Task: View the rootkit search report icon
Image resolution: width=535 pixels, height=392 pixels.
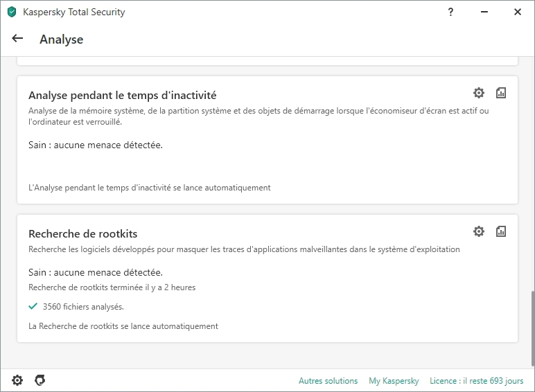Action: pyautogui.click(x=501, y=231)
